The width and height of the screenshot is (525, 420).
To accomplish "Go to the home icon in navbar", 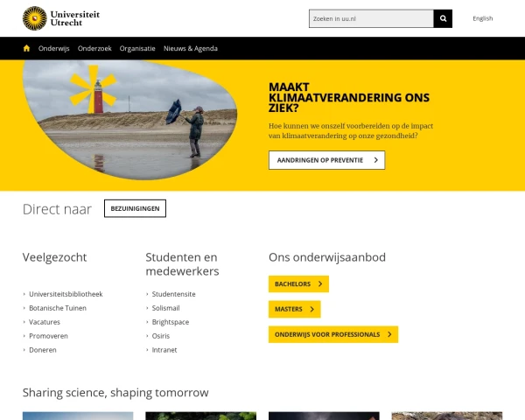I will pyautogui.click(x=27, y=48).
